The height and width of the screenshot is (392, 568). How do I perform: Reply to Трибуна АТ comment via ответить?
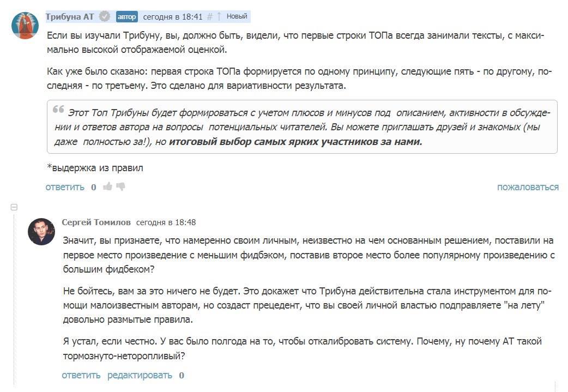pyautogui.click(x=65, y=187)
